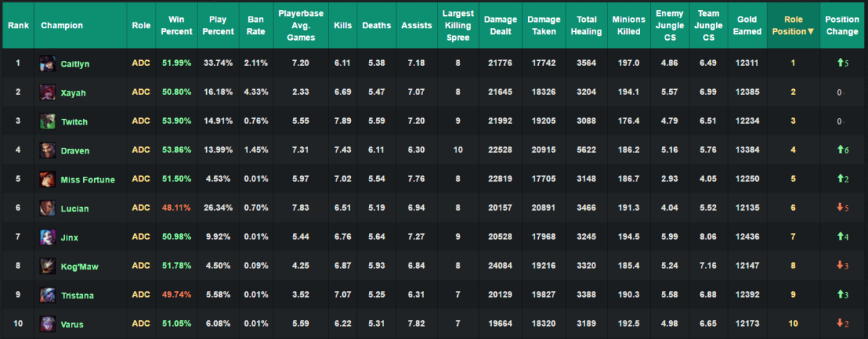Click Miss Fortune's champion portrait icon
Screen dimensions: 868x339
click(48, 180)
